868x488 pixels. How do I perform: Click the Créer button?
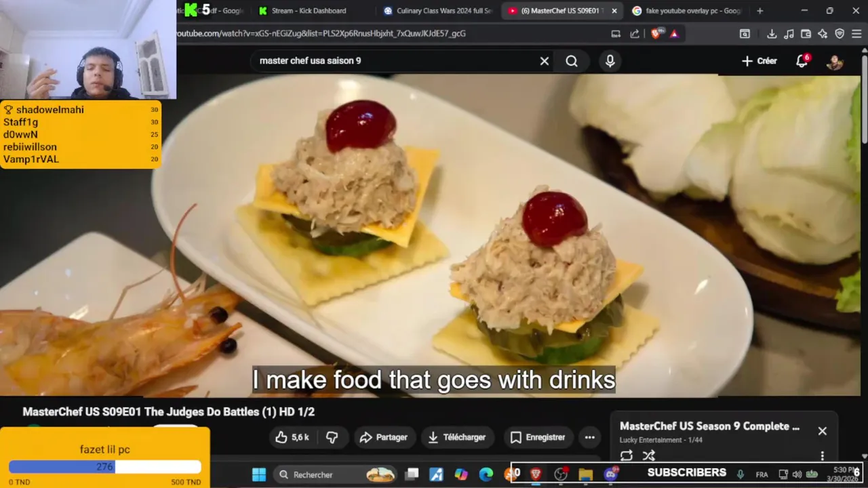(x=759, y=61)
